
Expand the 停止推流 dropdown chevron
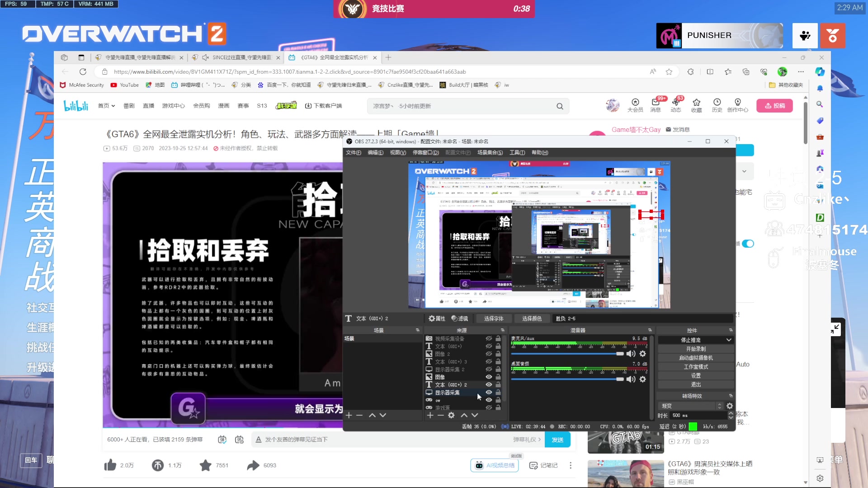729,339
